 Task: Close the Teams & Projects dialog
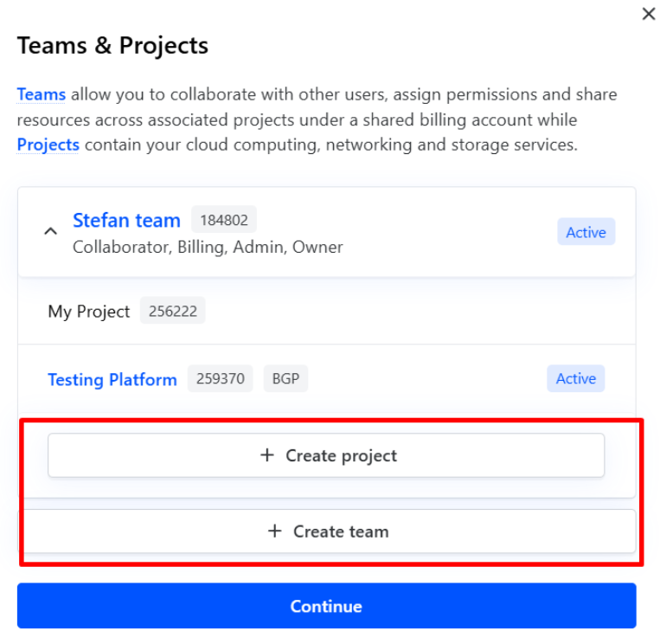(648, 15)
